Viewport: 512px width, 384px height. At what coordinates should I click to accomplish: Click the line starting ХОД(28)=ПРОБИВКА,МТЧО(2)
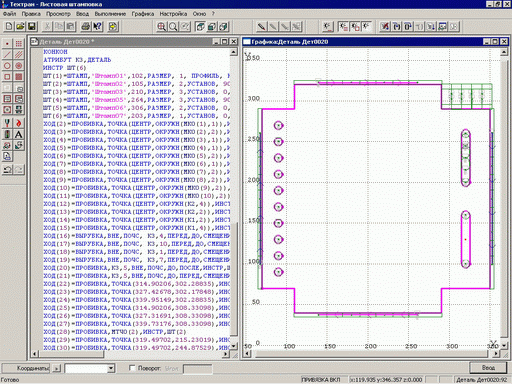click(115, 332)
